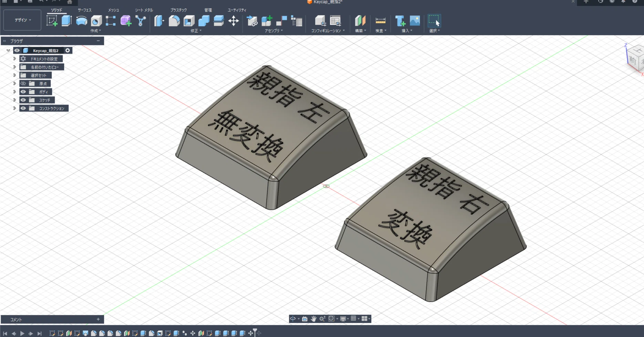
Task: Select the Pan hand icon
Action: click(x=313, y=319)
